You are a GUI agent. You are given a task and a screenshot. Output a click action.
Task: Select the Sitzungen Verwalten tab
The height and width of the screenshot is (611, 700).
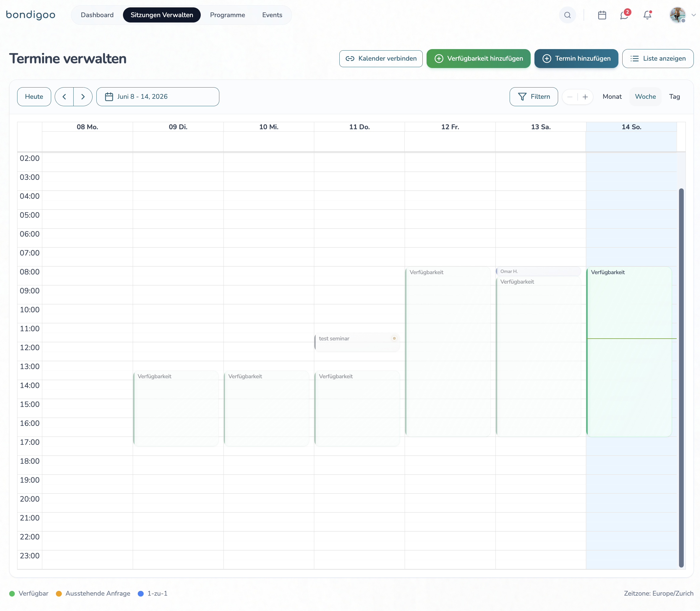[x=162, y=15]
